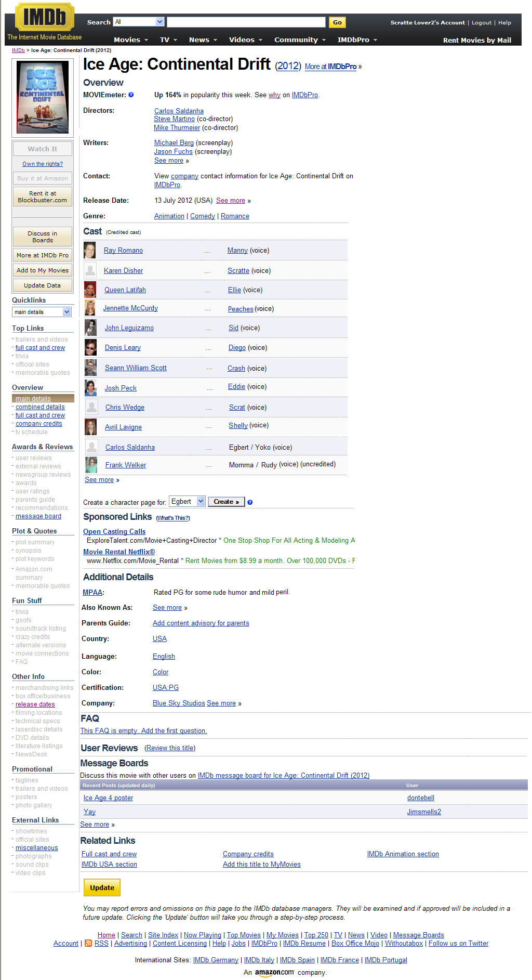Viewport: 532px width, 980px height.
Task: Click the Update Data sidebar button
Action: point(43,285)
